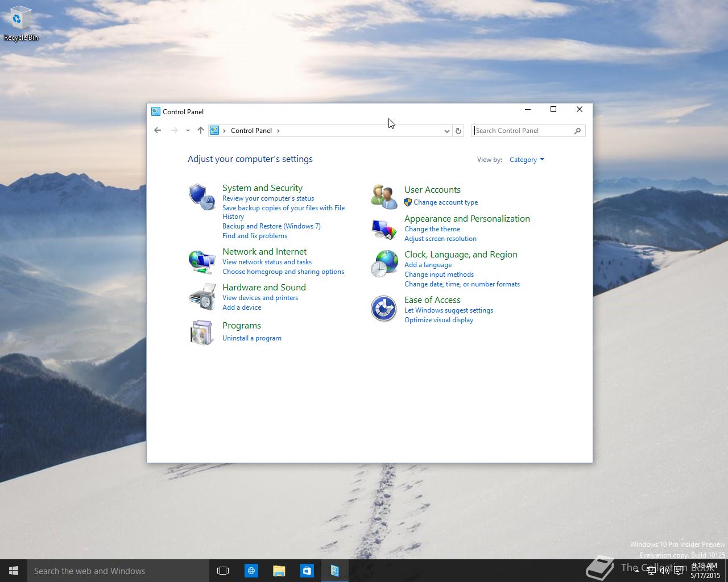This screenshot has height=582, width=728.
Task: Click Uninstall a program
Action: click(252, 338)
